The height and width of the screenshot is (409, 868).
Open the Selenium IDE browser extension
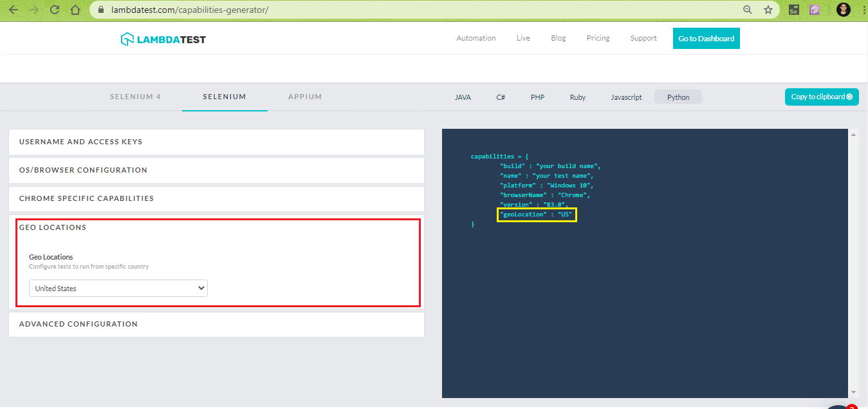[x=793, y=10]
